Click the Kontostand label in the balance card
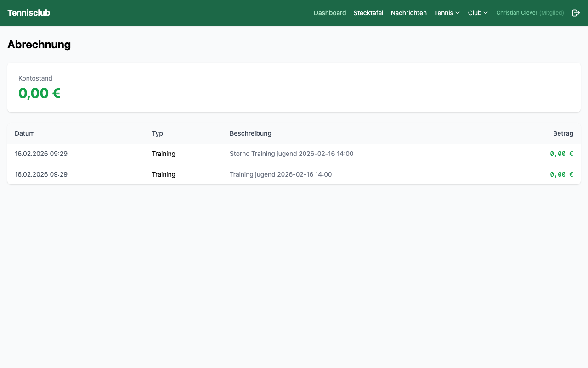588x368 pixels. coord(35,78)
